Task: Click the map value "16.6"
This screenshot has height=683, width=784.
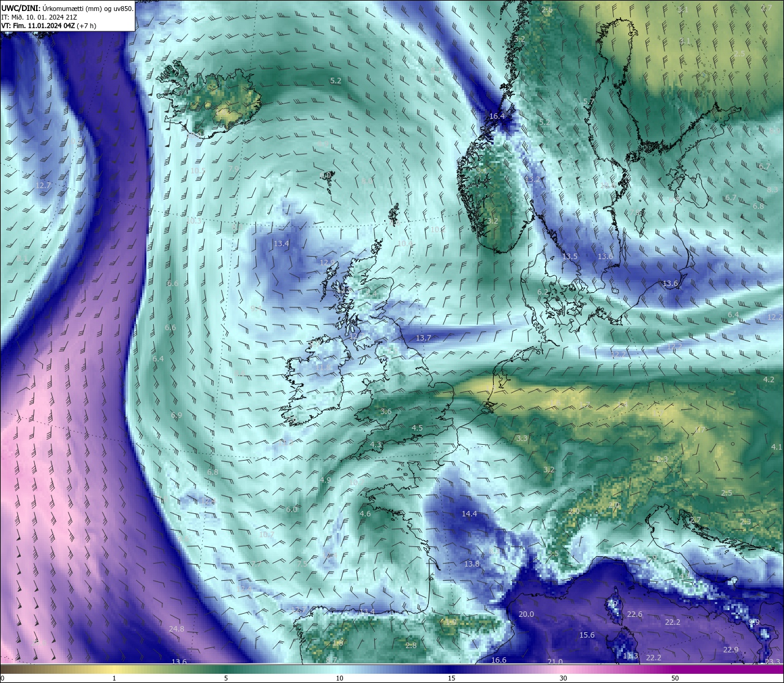Action: click(499, 660)
